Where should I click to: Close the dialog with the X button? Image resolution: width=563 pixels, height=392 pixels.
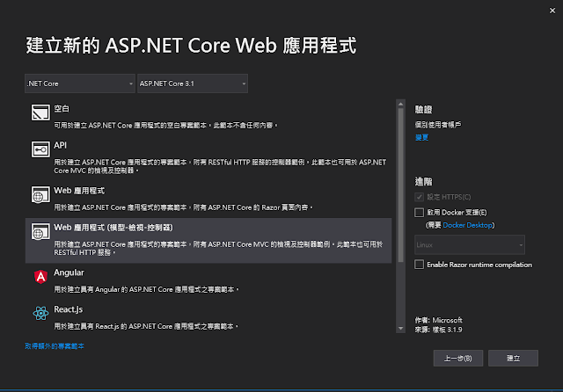click(552, 11)
